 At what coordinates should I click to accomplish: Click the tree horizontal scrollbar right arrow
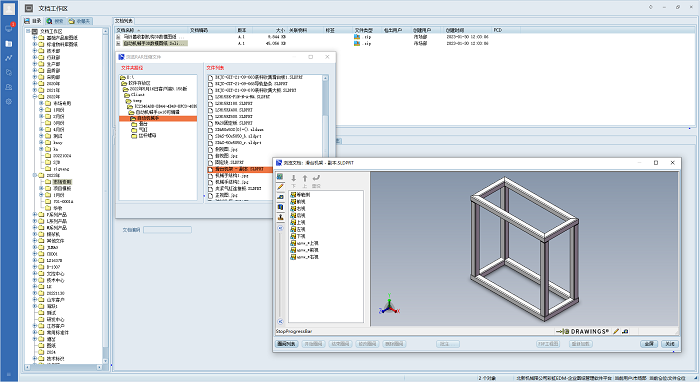coord(100,367)
